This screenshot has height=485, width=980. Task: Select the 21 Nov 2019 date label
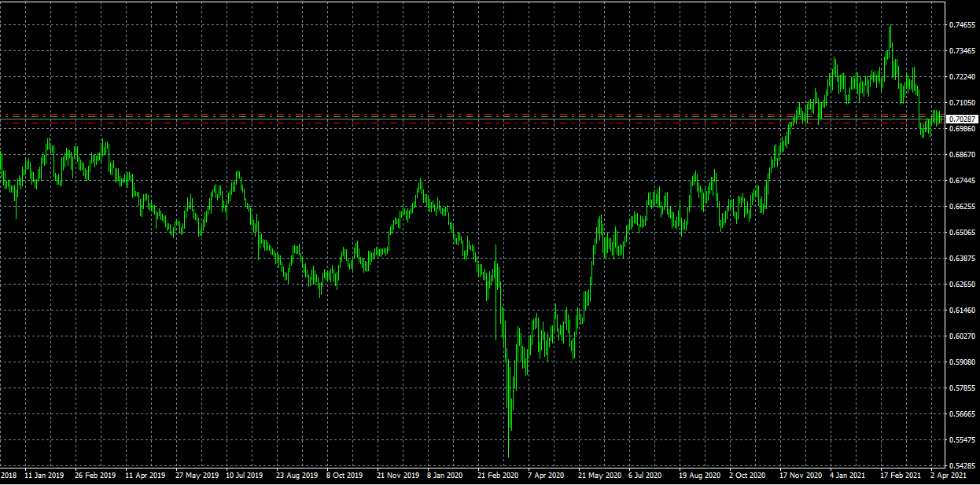(x=397, y=476)
